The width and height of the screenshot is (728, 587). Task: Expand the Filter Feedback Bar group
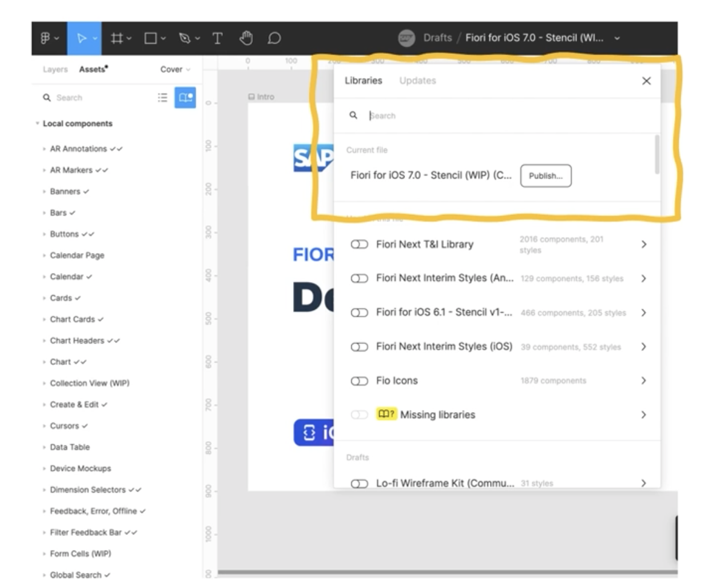pyautogui.click(x=45, y=533)
